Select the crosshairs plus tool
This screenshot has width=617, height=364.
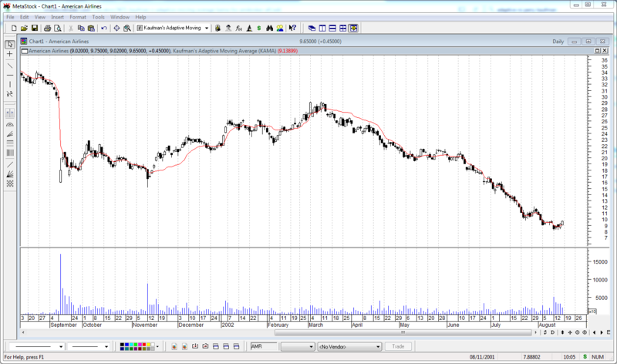[10, 54]
